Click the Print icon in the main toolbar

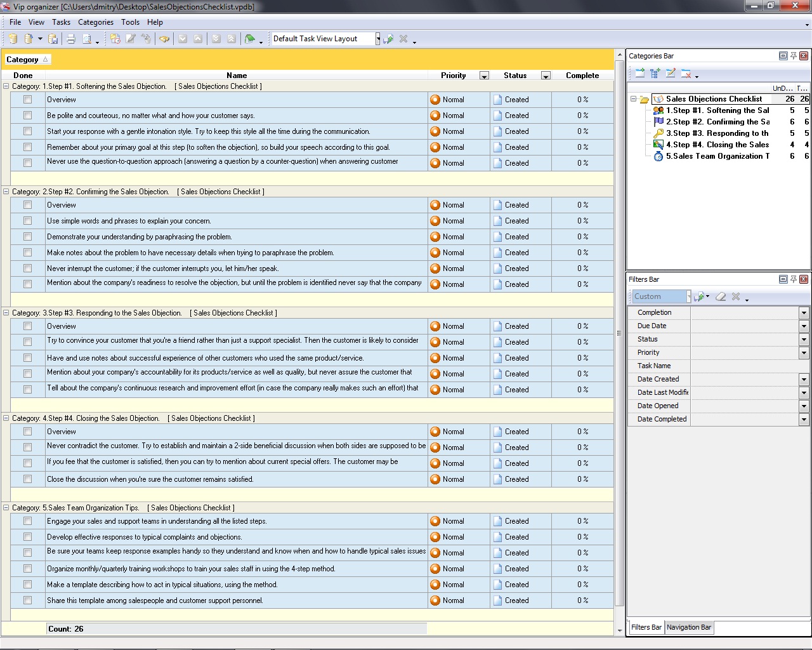[x=71, y=39]
